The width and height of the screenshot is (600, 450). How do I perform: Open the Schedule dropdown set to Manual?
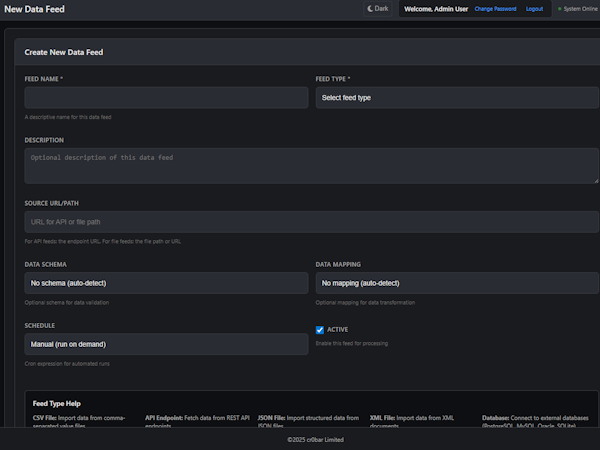(166, 344)
